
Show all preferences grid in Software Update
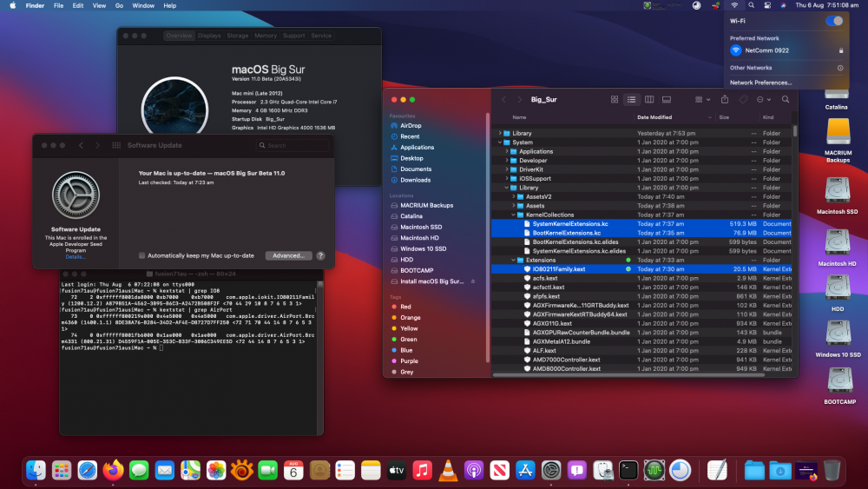(116, 145)
